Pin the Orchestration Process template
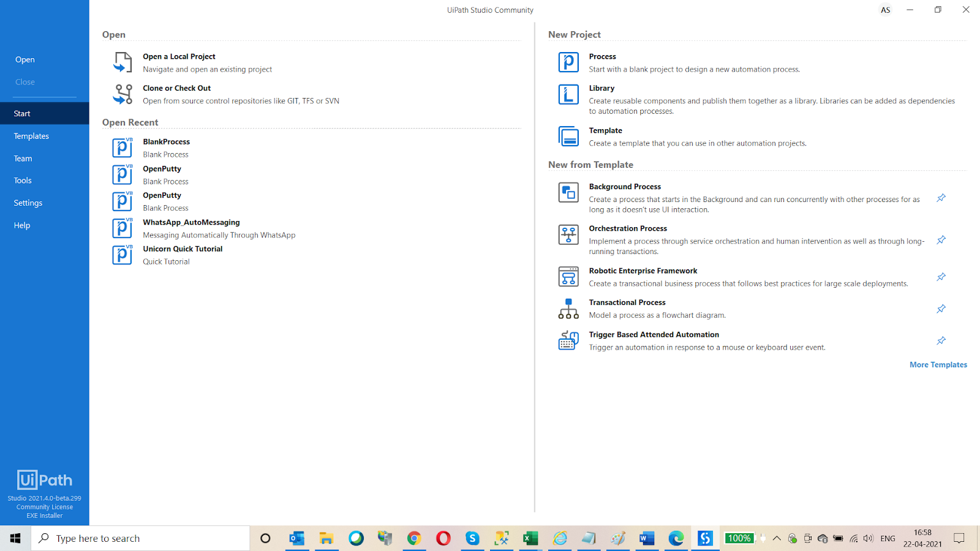 pos(941,240)
